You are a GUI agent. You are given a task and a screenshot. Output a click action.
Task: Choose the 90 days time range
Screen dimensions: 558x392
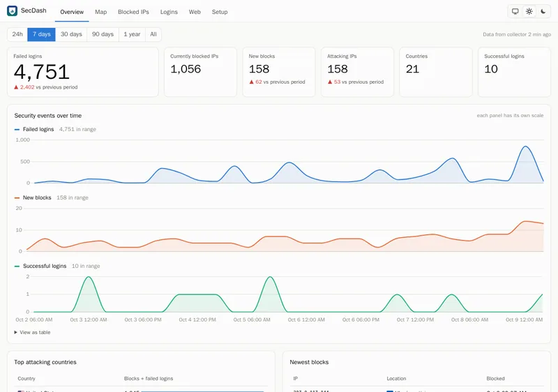[103, 34]
